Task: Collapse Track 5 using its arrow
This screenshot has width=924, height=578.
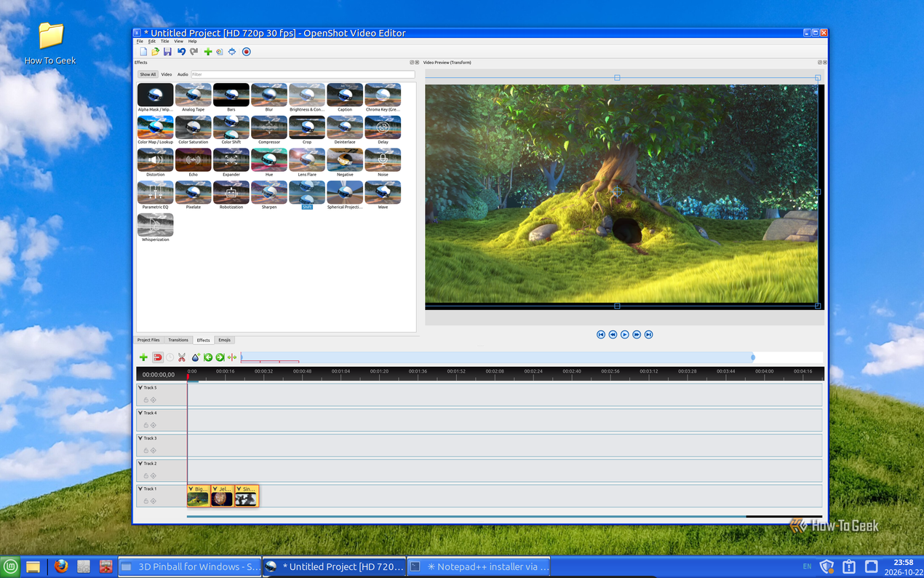Action: (140, 387)
